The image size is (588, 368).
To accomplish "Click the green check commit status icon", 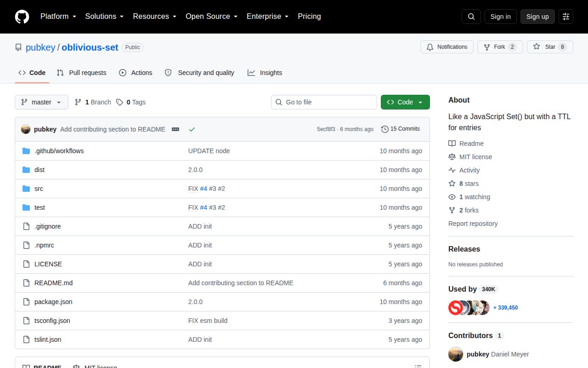I will [x=192, y=129].
